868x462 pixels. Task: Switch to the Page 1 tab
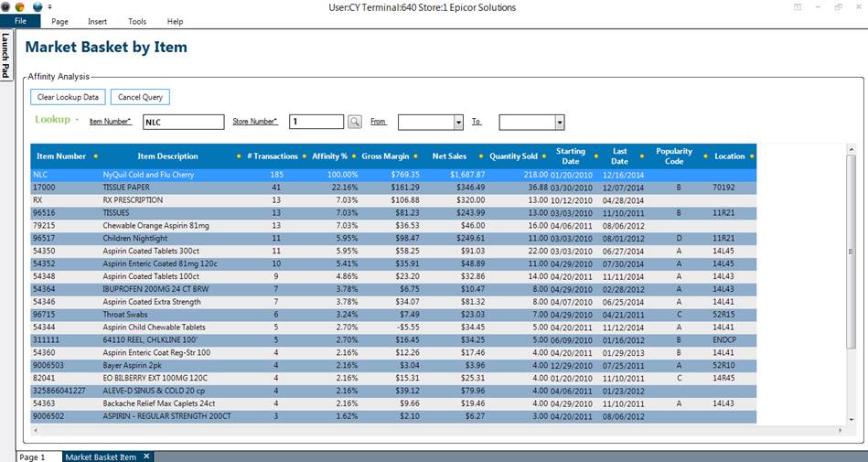point(32,456)
